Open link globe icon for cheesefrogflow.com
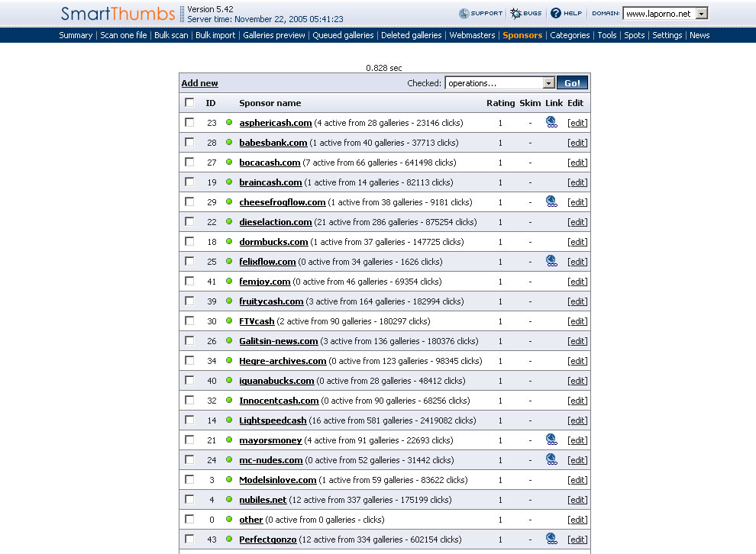 coord(551,201)
